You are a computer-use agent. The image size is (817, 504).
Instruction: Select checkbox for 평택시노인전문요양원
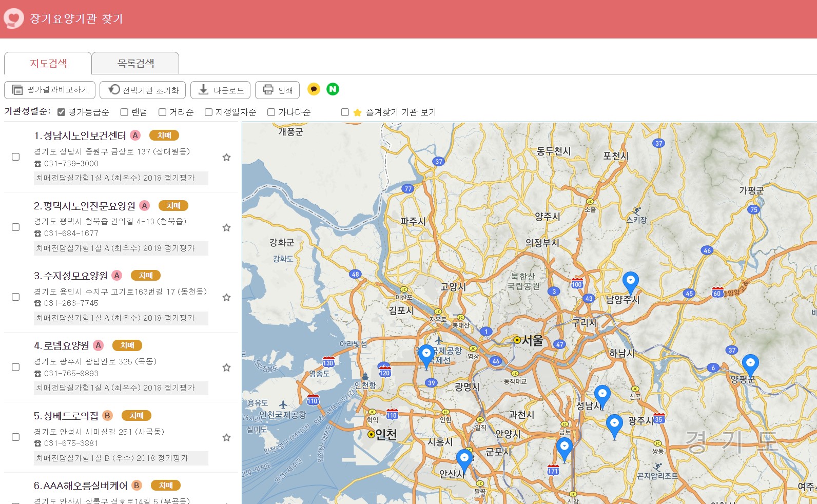(15, 227)
